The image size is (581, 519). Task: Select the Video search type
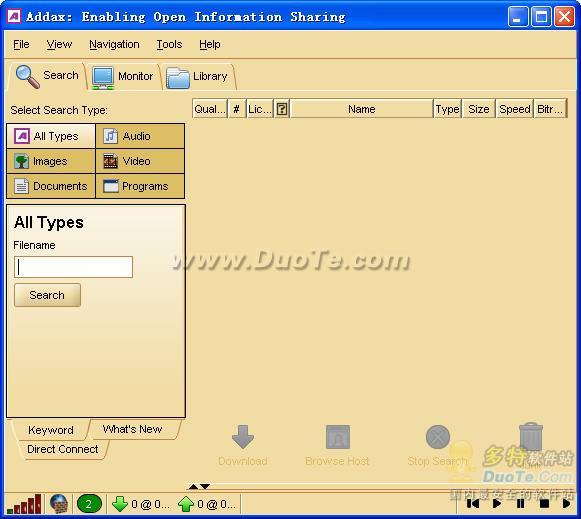click(140, 161)
